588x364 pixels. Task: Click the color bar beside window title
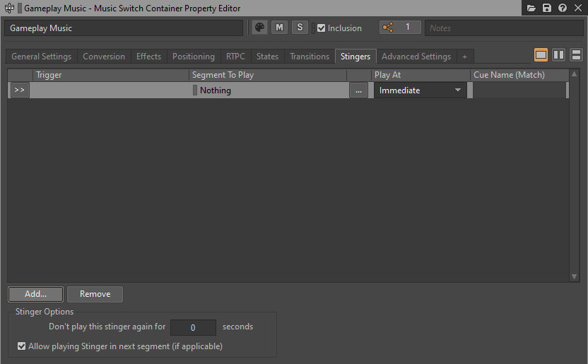[20, 8]
